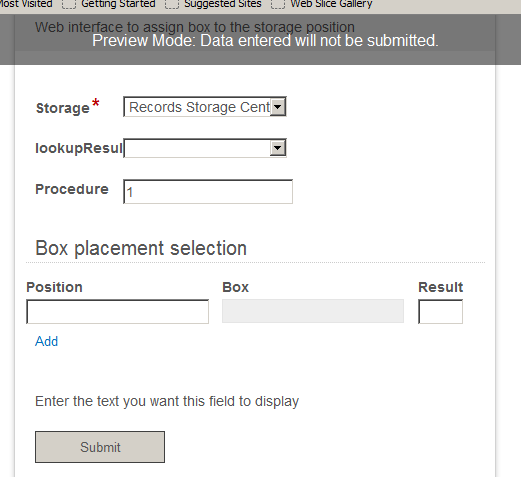Focus the Result input field

click(440, 311)
